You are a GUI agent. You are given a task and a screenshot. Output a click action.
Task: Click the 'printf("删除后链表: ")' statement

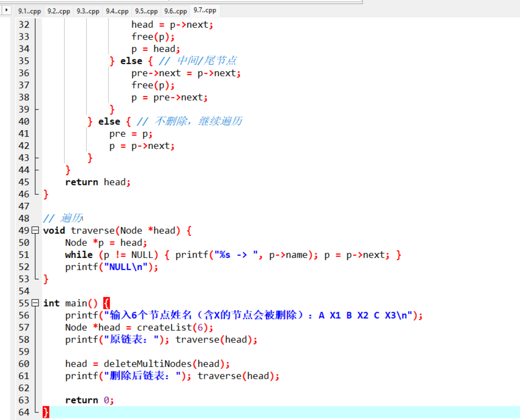click(128, 376)
